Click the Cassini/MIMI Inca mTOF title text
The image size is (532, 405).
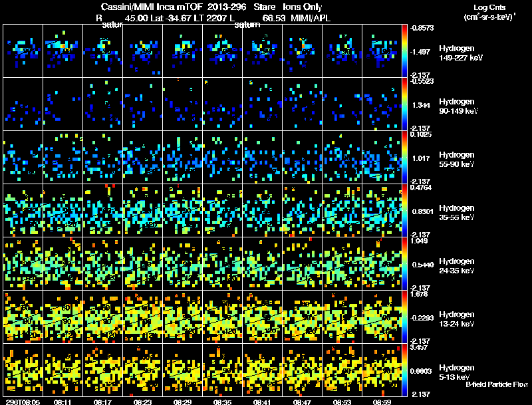tap(152, 7)
